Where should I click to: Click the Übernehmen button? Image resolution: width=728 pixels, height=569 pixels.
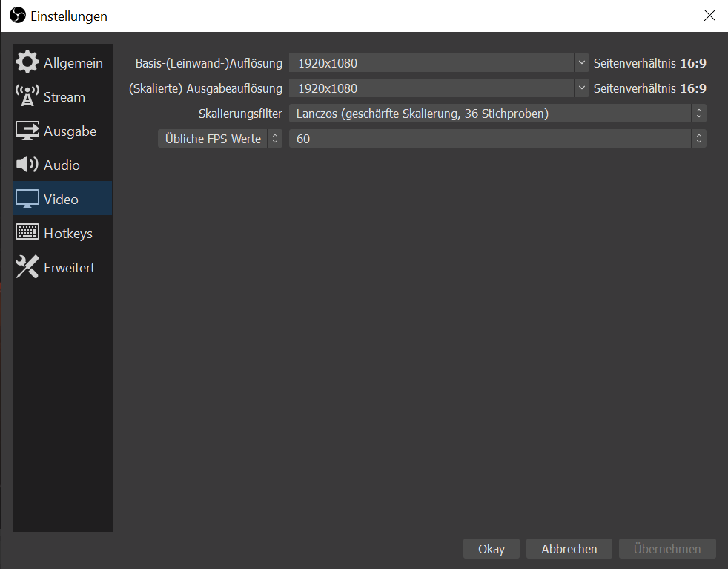pos(666,548)
